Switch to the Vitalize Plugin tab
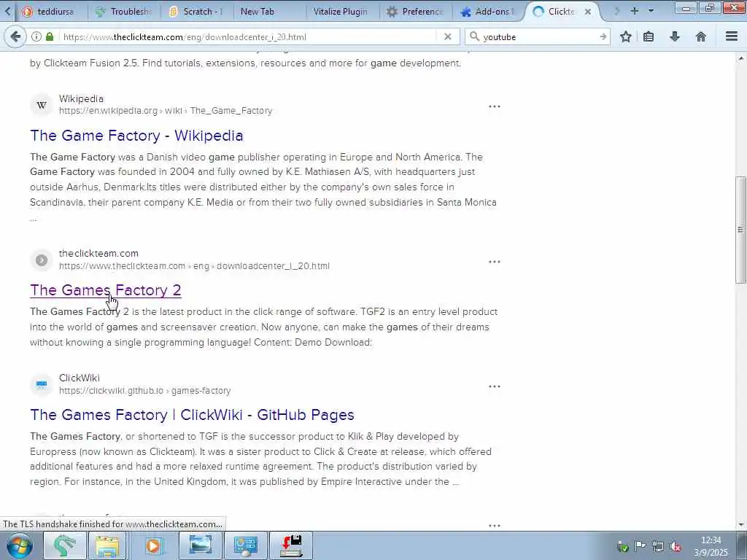 342,12
